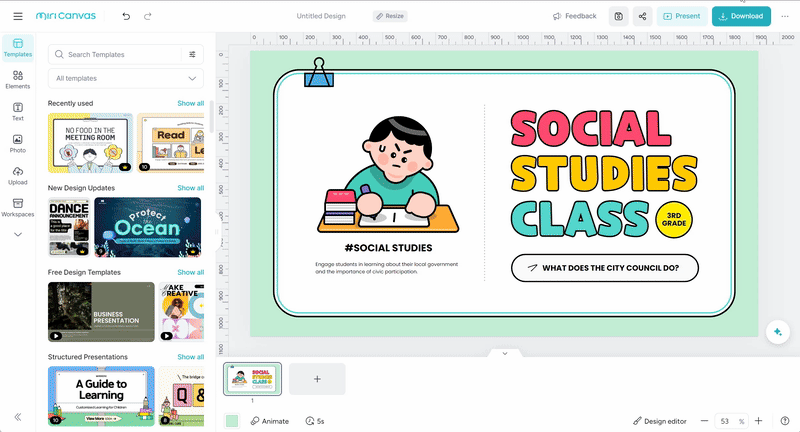The width and height of the screenshot is (800, 432).
Task: Click the AI sparkle assistant button
Action: pos(776,332)
